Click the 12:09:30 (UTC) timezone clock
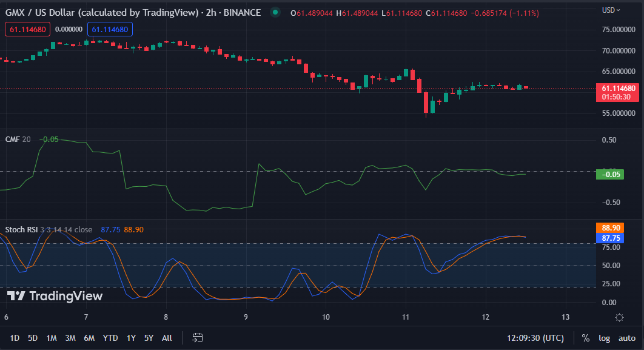644x350 pixels. tap(535, 338)
